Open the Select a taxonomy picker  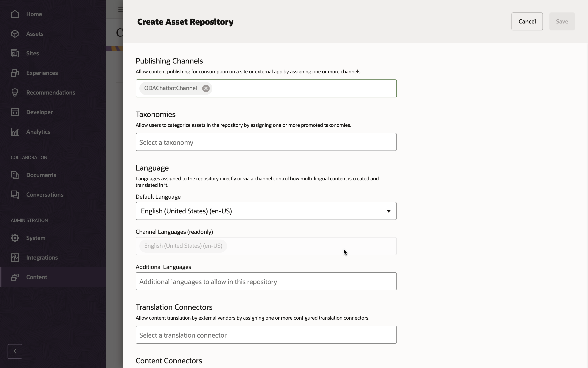pyautogui.click(x=266, y=142)
